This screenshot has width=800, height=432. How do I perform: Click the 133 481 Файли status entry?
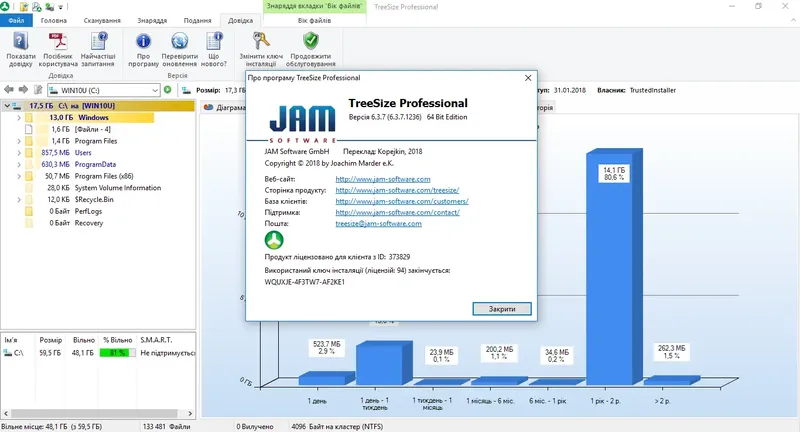pyautogui.click(x=166, y=426)
